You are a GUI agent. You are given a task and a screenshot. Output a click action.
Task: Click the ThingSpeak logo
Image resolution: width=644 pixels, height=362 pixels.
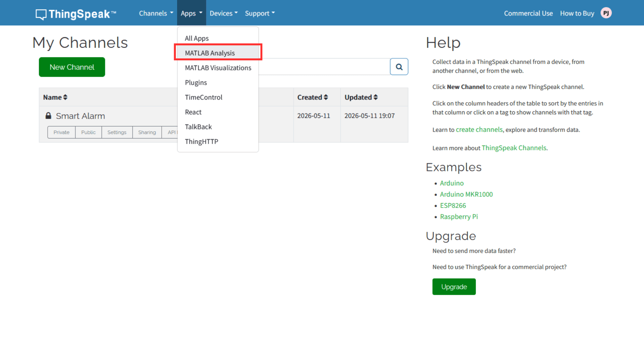(x=76, y=14)
